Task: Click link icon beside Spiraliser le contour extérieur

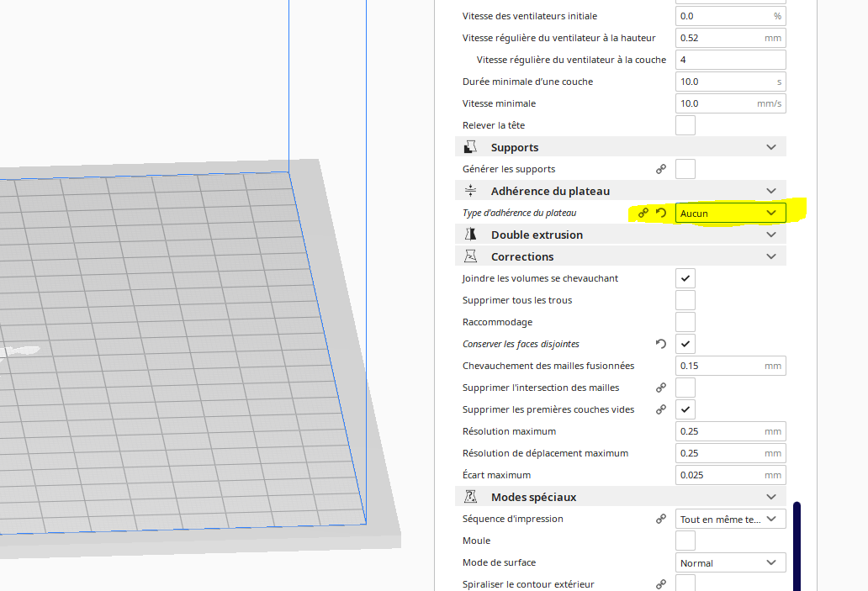Action: click(661, 584)
